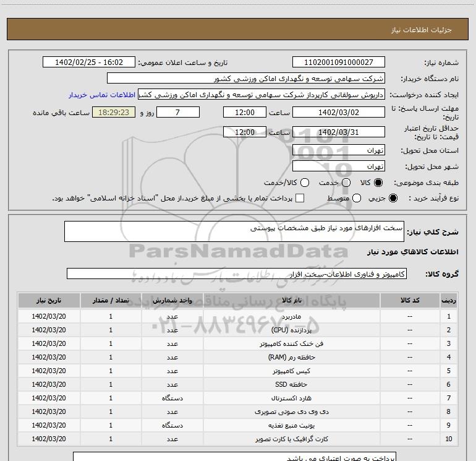476x461 pixels.
Task: Select the کالا radio button
Action: (x=378, y=183)
